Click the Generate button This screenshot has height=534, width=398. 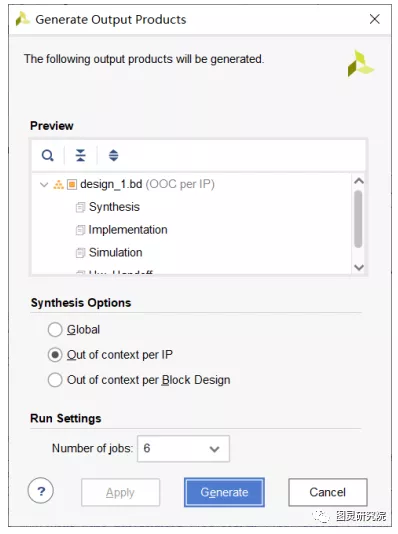(224, 492)
